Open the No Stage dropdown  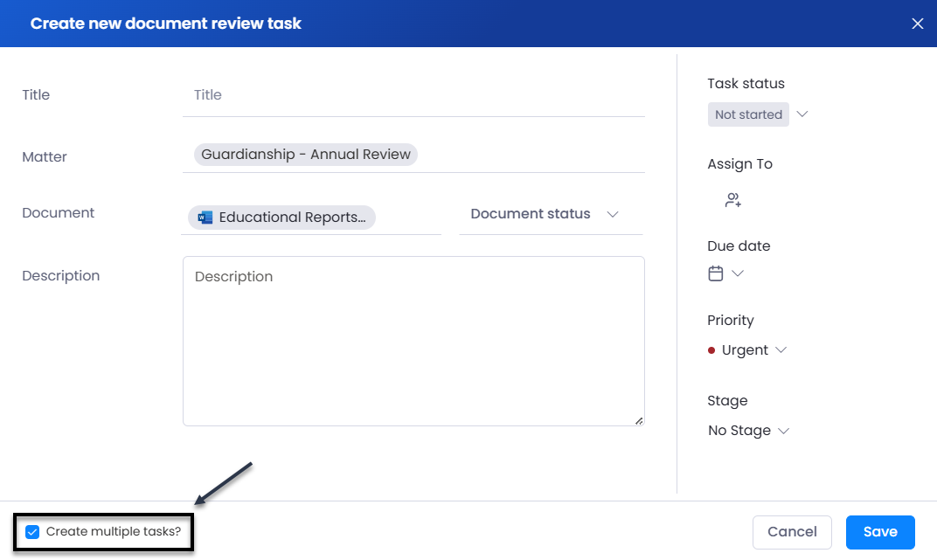(x=749, y=431)
